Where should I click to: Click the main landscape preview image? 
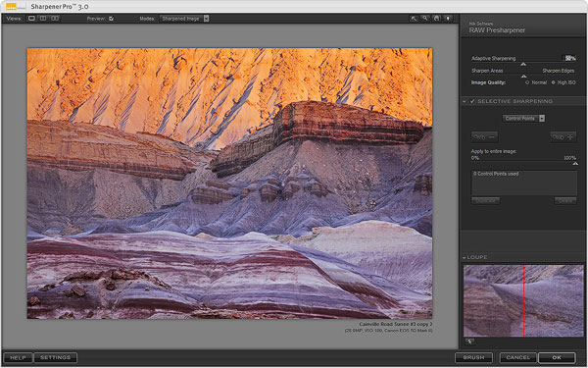(x=229, y=184)
